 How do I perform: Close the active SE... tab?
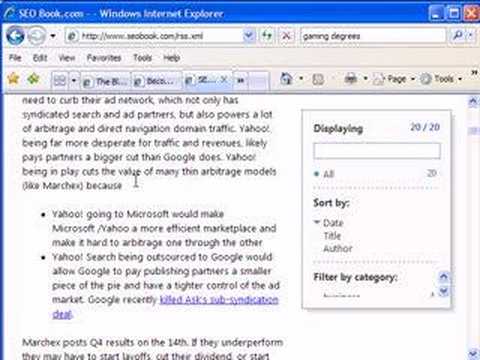coord(224,79)
